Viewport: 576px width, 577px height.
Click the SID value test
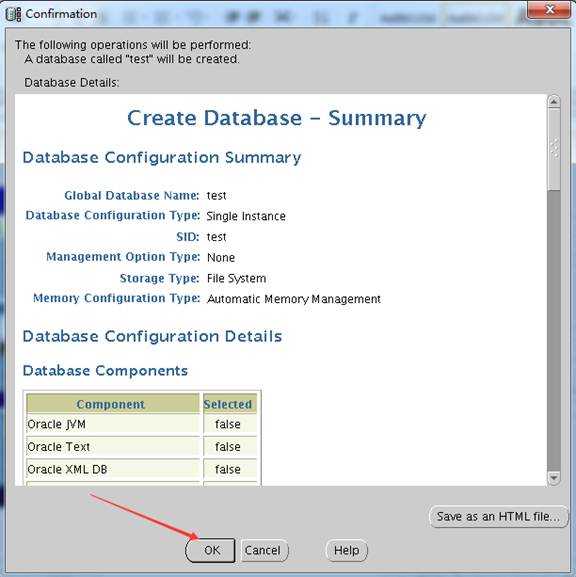(x=216, y=237)
